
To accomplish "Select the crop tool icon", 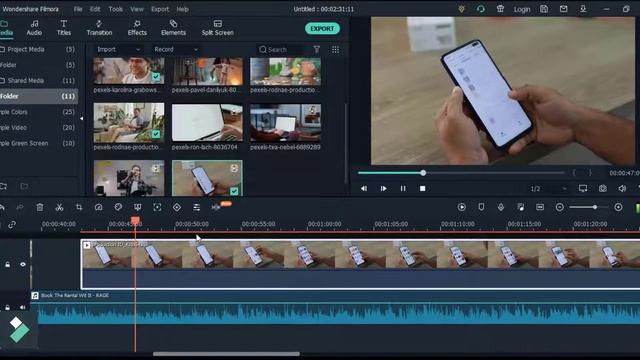I will tap(79, 207).
